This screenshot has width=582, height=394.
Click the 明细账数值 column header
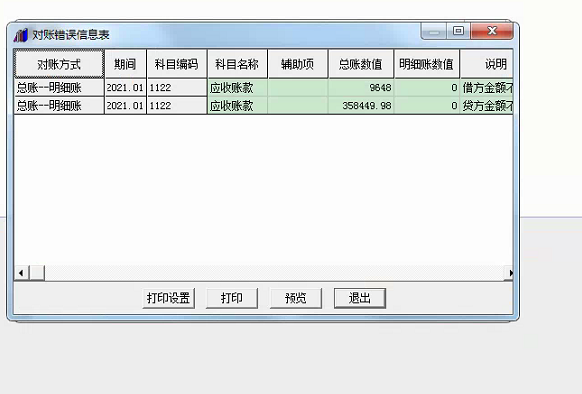[x=427, y=64]
